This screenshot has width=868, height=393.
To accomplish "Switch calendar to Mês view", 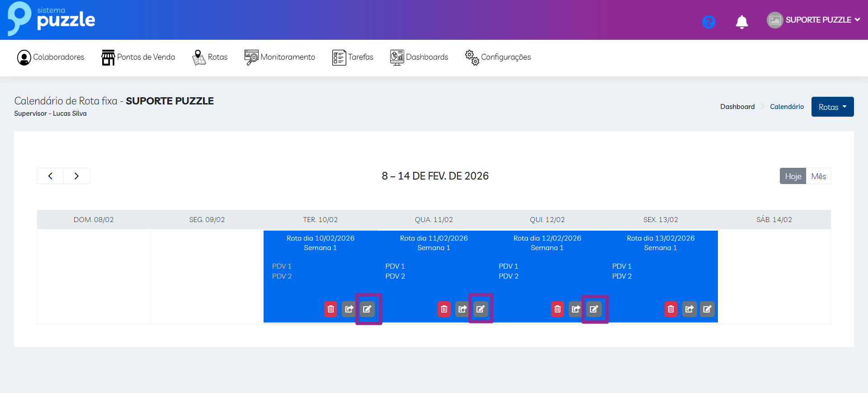I will (818, 176).
